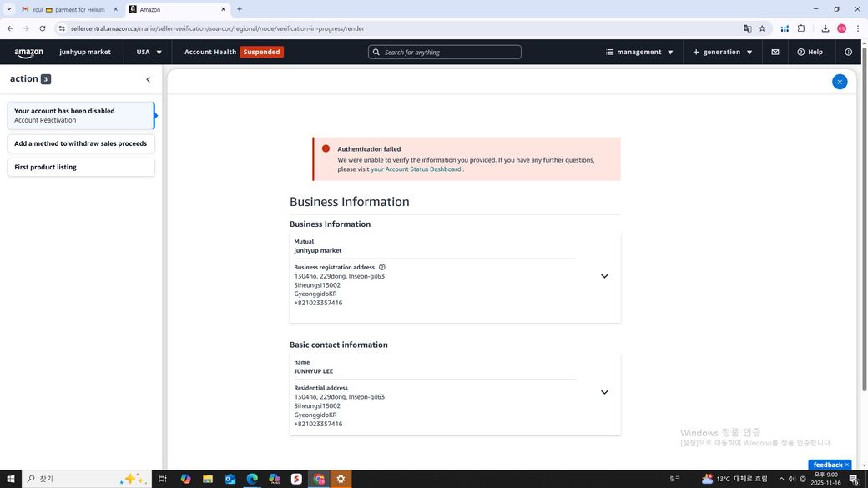The width and height of the screenshot is (868, 488).
Task: Open the USA marketplace dropdown
Action: tap(149, 52)
